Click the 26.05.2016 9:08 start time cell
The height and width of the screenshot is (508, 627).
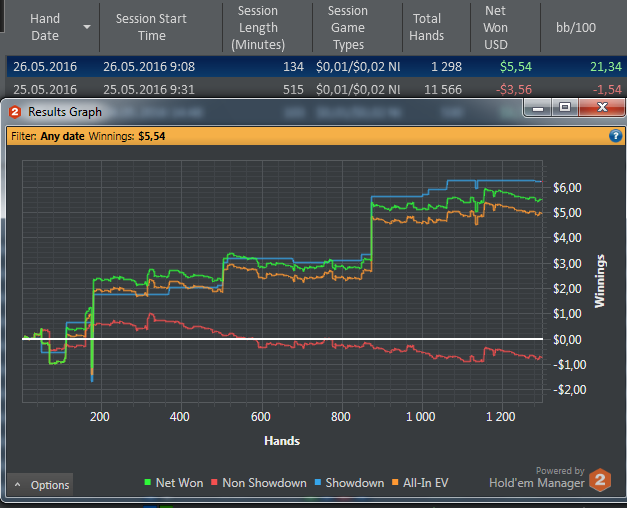pyautogui.click(x=149, y=66)
